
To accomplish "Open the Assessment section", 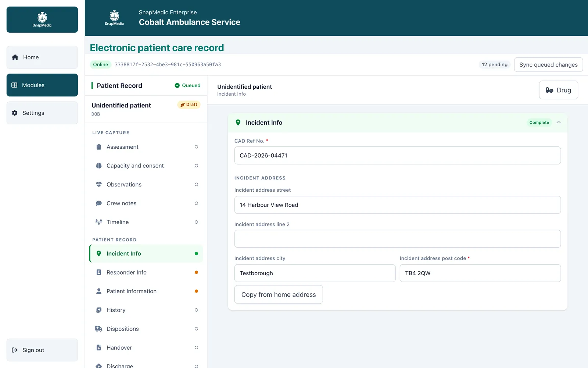I will 146,147.
